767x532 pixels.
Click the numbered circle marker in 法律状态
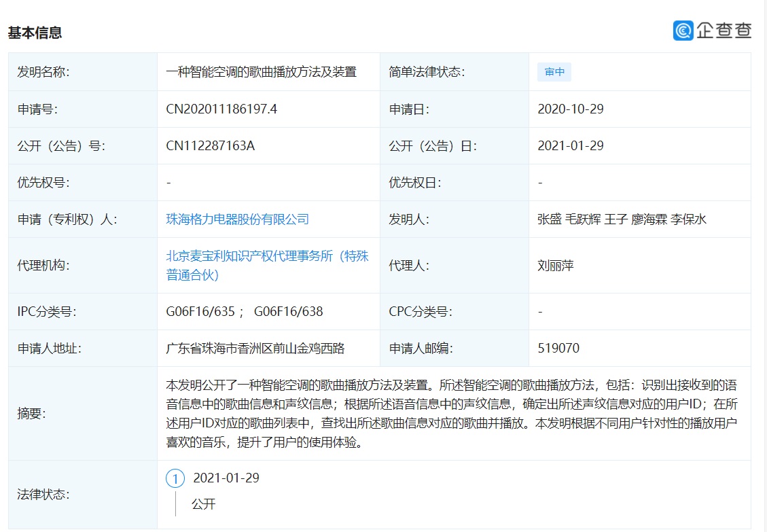(x=175, y=479)
